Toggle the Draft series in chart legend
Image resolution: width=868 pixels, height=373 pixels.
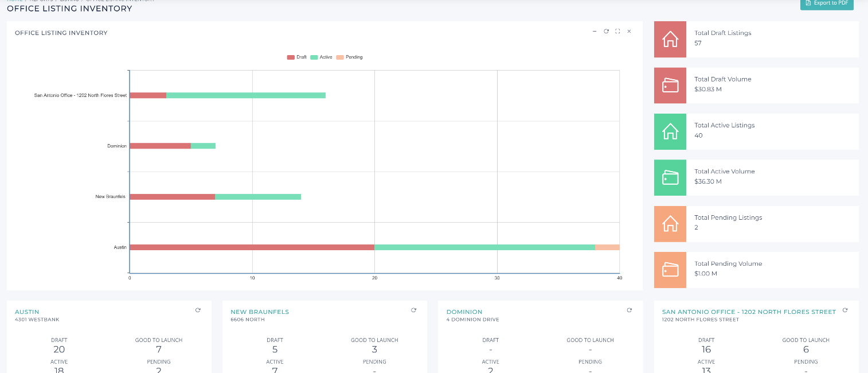tap(297, 57)
